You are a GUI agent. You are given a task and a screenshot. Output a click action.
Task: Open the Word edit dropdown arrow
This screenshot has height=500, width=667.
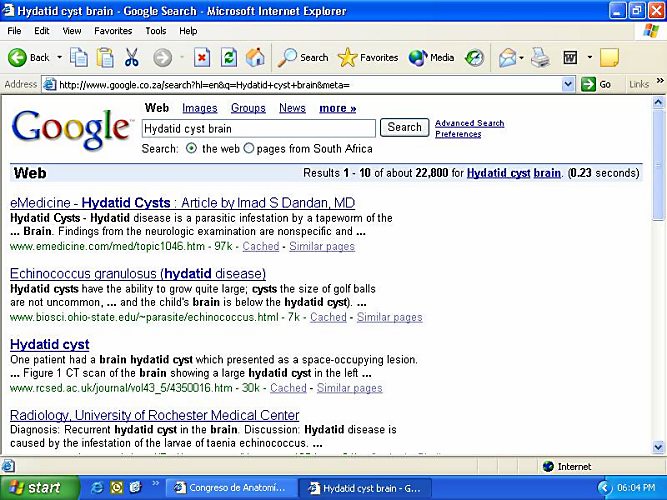pyautogui.click(x=590, y=57)
